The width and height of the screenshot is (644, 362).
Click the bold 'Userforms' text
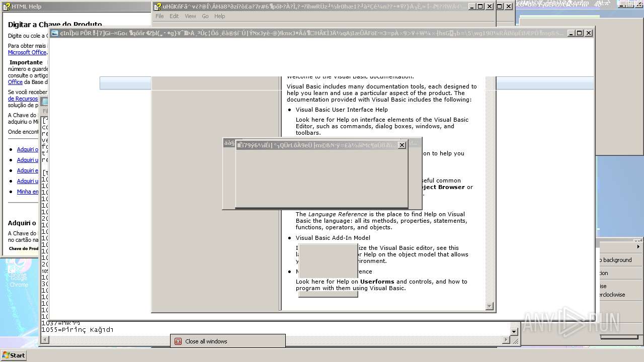pyautogui.click(x=377, y=282)
